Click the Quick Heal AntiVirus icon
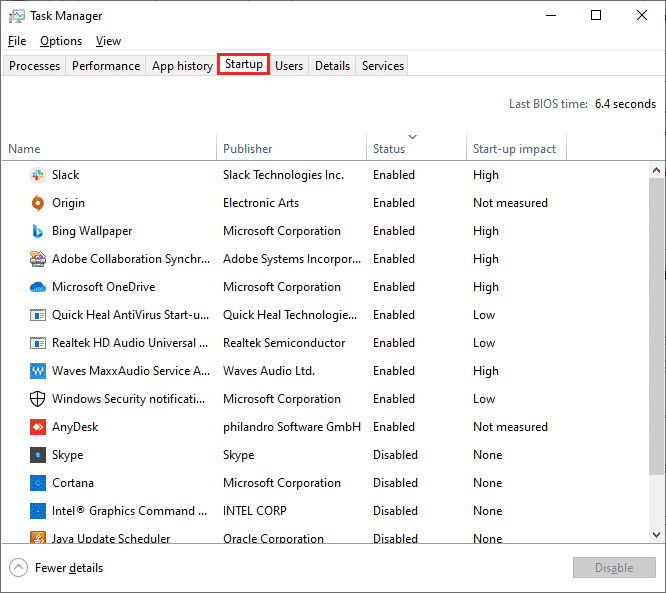 [x=38, y=315]
